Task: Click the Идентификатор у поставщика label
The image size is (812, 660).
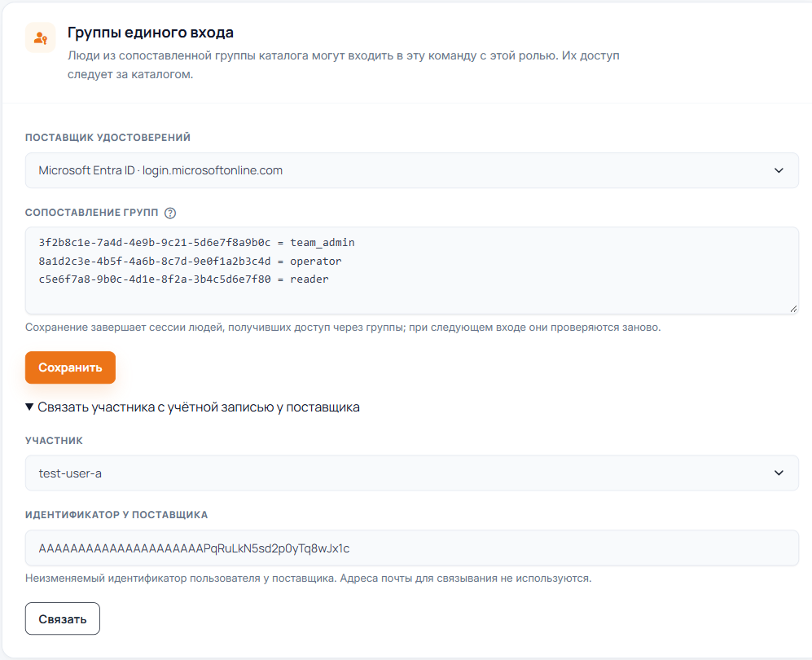Action: tap(116, 515)
